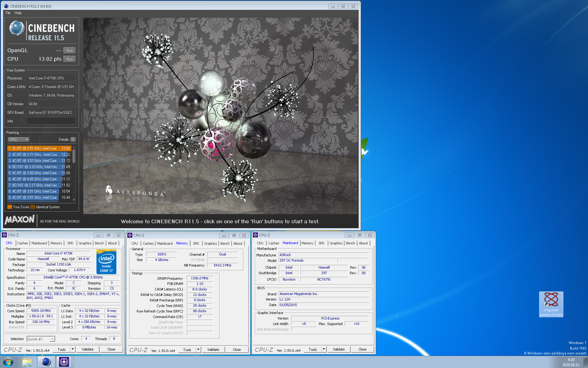Viewport: 588px width, 368px height.
Task: Click the BIOS date 01/05/2015 field
Action: tap(324, 305)
